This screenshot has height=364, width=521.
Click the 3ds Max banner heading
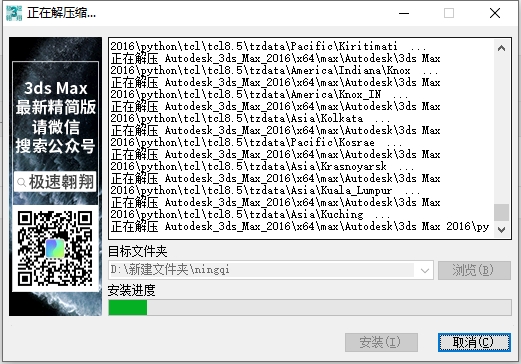pos(56,88)
